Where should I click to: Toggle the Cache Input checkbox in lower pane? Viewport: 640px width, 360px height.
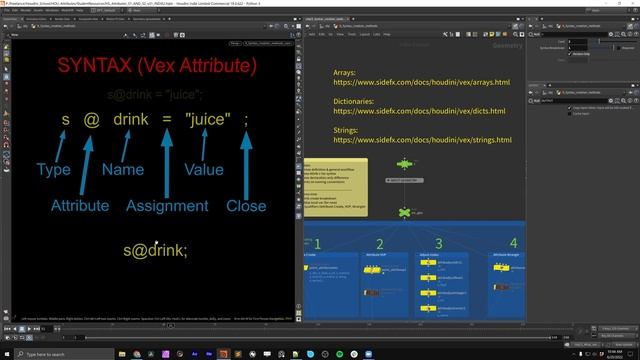point(569,114)
